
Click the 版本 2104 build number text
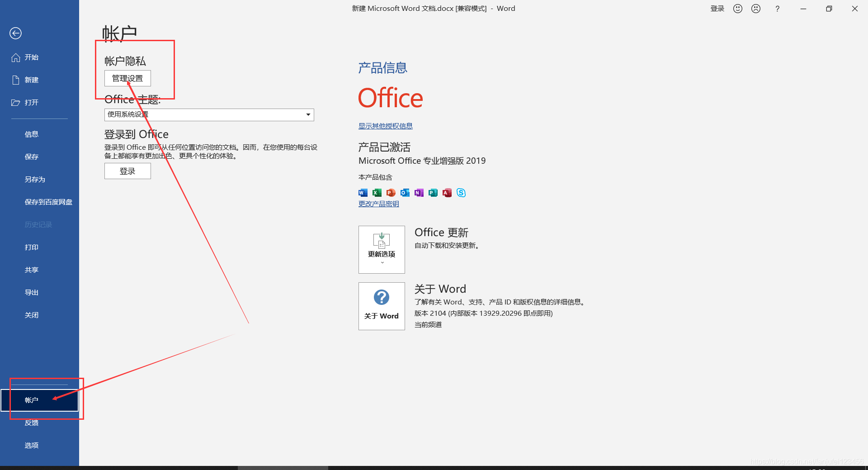(x=484, y=313)
